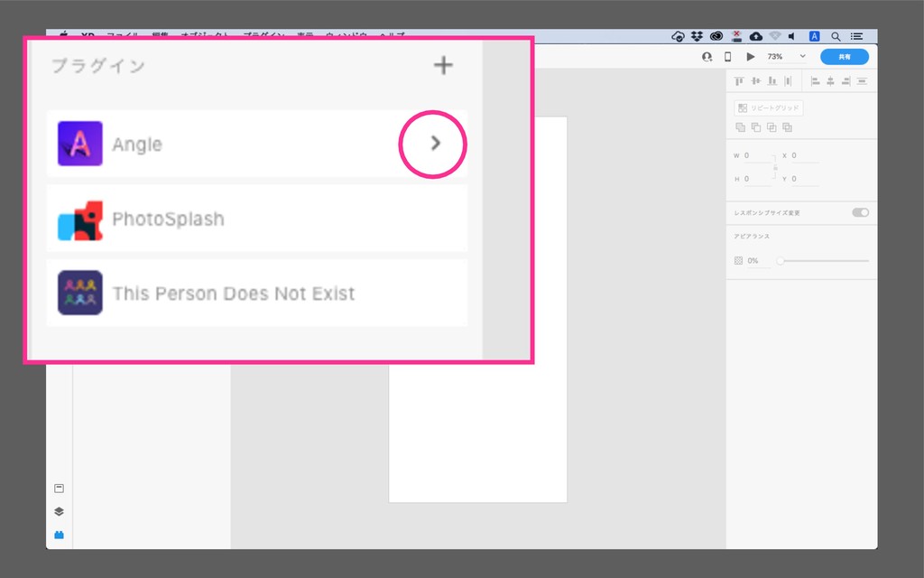The image size is (924, 578).
Task: Add a new plugin with the plus icon
Action: (x=443, y=65)
